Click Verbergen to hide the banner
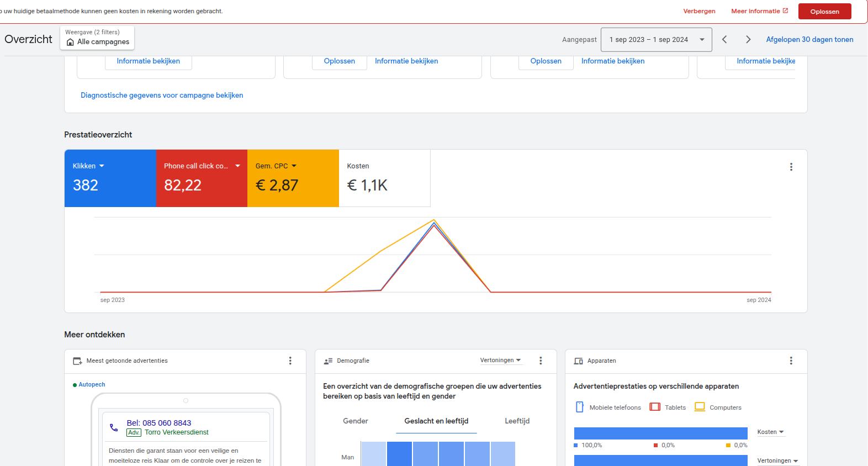The width and height of the screenshot is (868, 466). click(699, 11)
